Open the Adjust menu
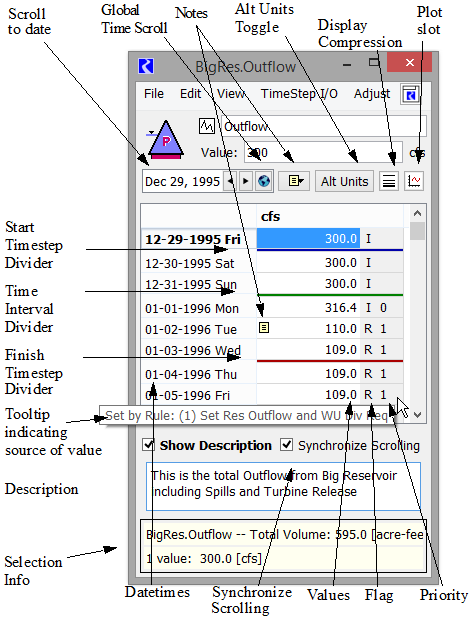470x618 pixels. [372, 94]
